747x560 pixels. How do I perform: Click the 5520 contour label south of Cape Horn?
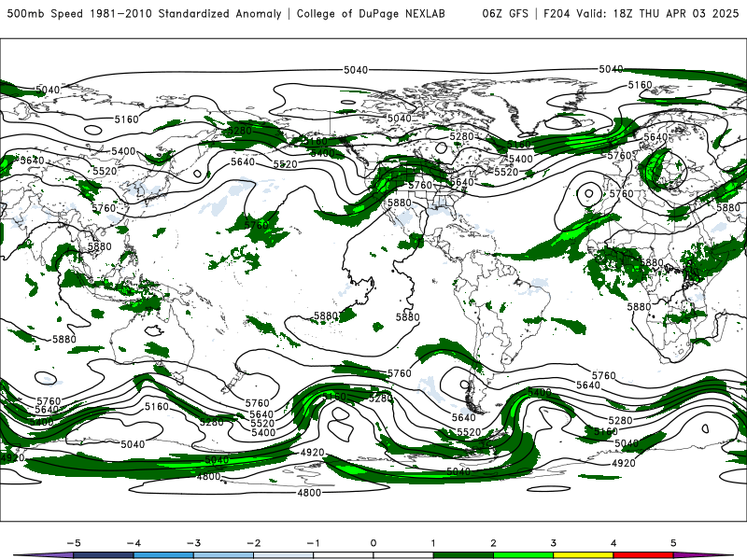pyautogui.click(x=469, y=432)
